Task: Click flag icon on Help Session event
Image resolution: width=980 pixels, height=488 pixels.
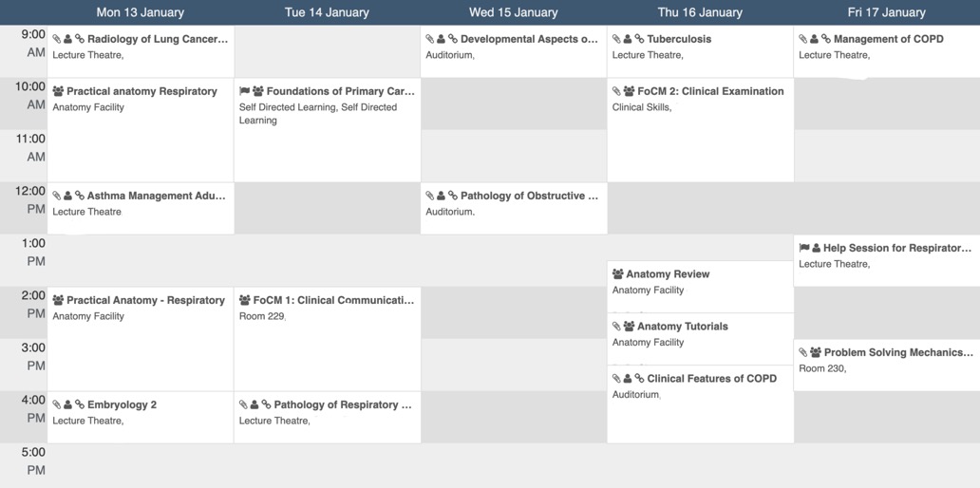Action: [803, 248]
